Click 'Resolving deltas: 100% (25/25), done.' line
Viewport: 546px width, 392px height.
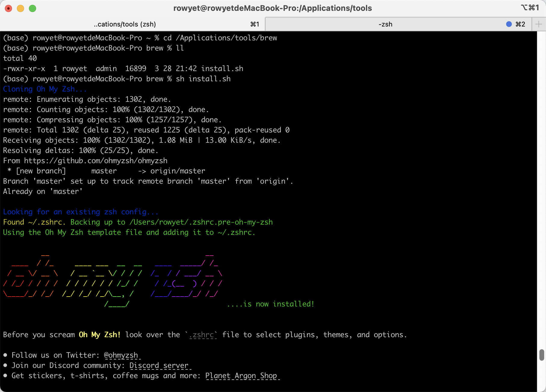coord(81,151)
